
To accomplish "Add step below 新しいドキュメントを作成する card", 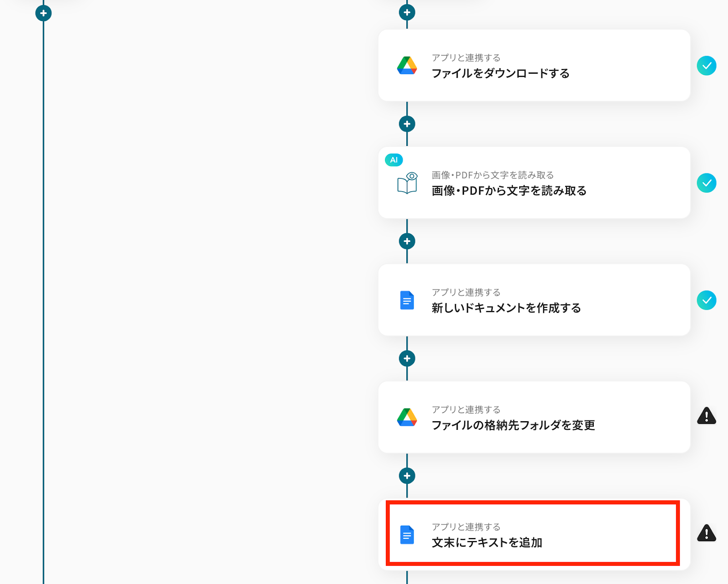I will click(407, 358).
